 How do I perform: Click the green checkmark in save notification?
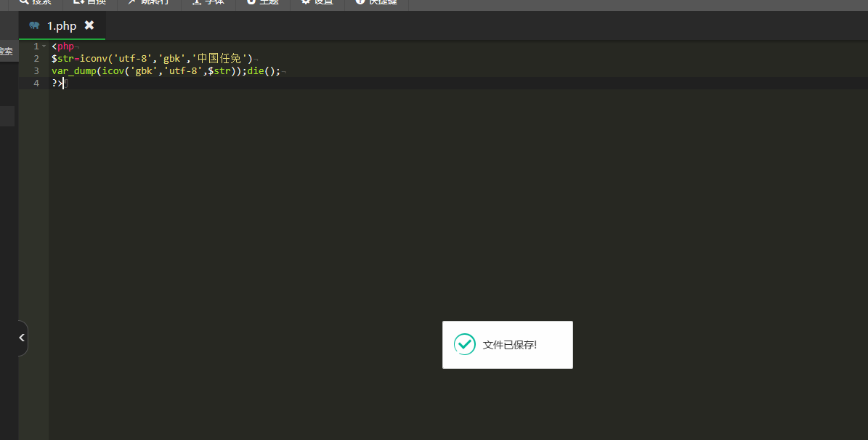pos(464,344)
